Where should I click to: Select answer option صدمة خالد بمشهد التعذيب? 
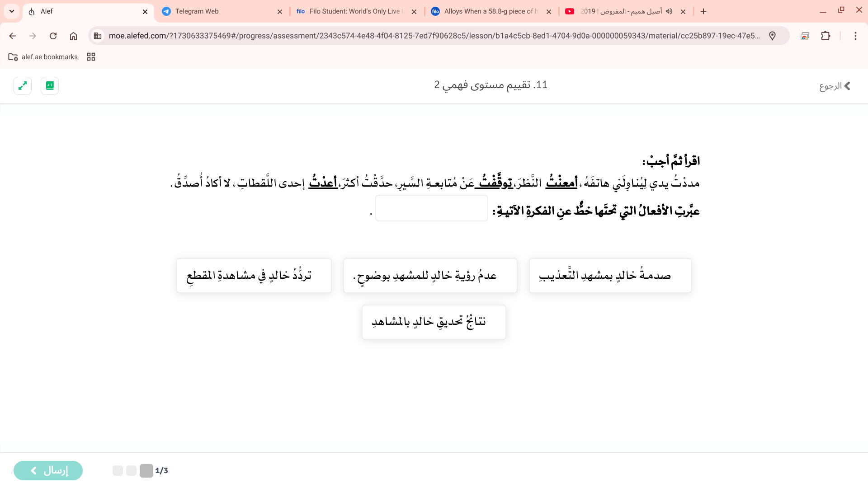point(610,276)
